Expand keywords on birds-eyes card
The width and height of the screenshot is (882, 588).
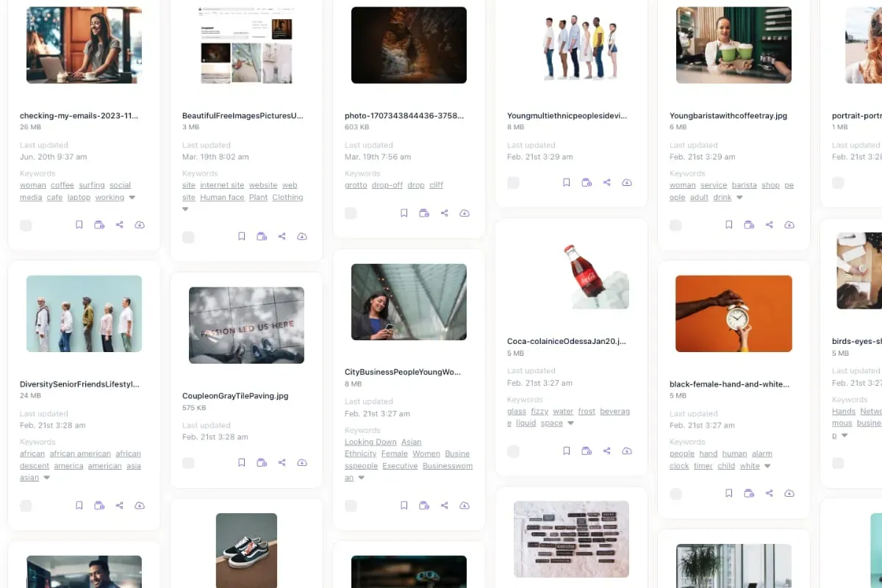click(x=844, y=435)
